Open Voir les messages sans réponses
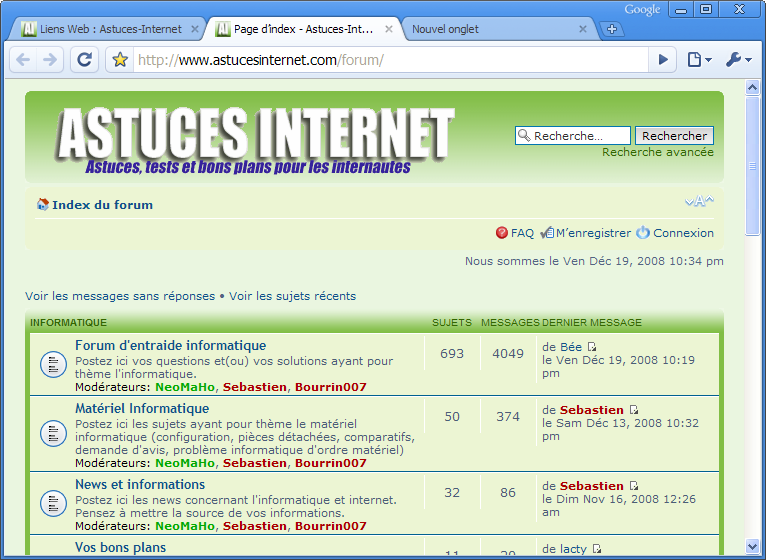The height and width of the screenshot is (560, 766). (x=120, y=296)
